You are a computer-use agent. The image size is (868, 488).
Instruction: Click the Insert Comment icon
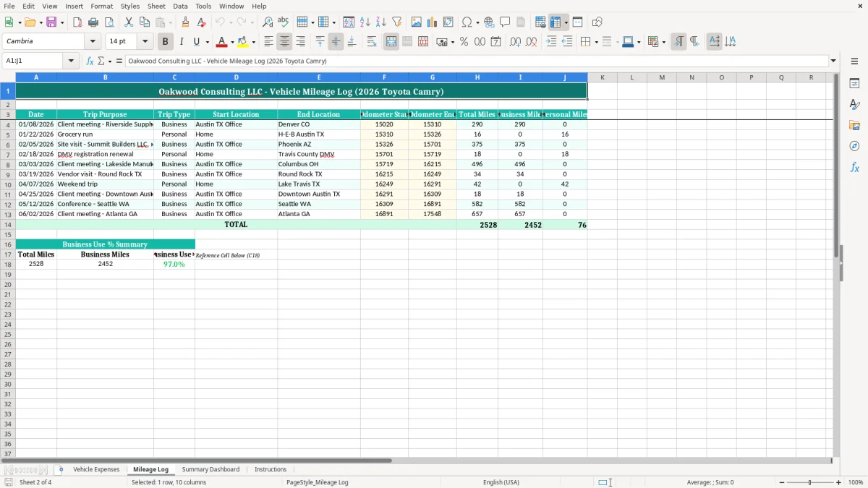tap(505, 22)
